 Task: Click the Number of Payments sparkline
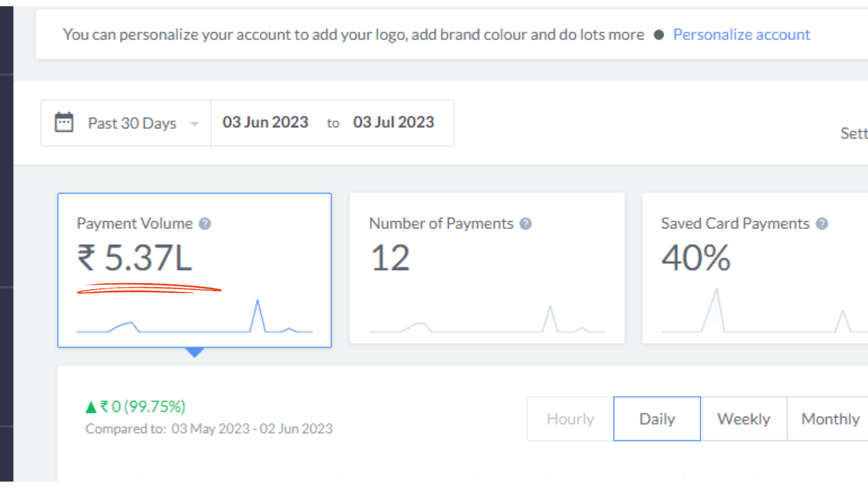(x=486, y=322)
